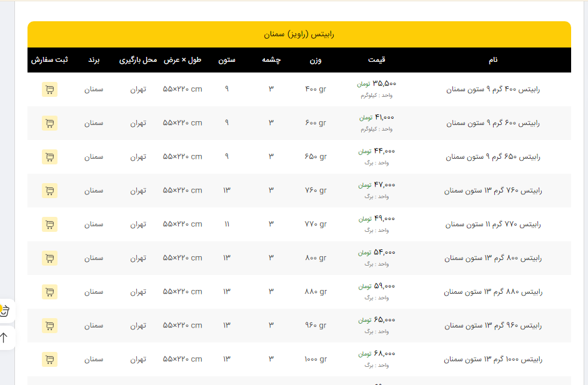588x385 pixels.
Task: Click the yellow table title رابیتس (راویز) سمنان
Action: [299, 34]
